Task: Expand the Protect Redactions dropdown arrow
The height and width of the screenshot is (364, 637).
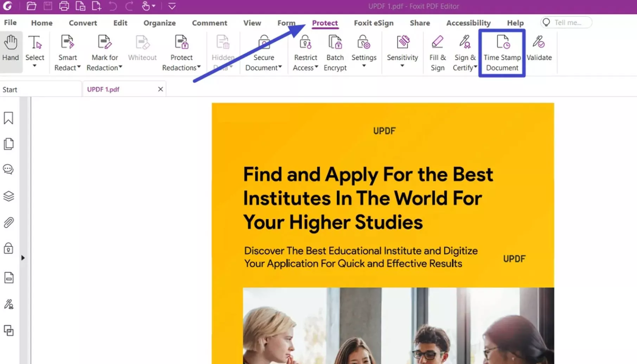Action: 199,67
